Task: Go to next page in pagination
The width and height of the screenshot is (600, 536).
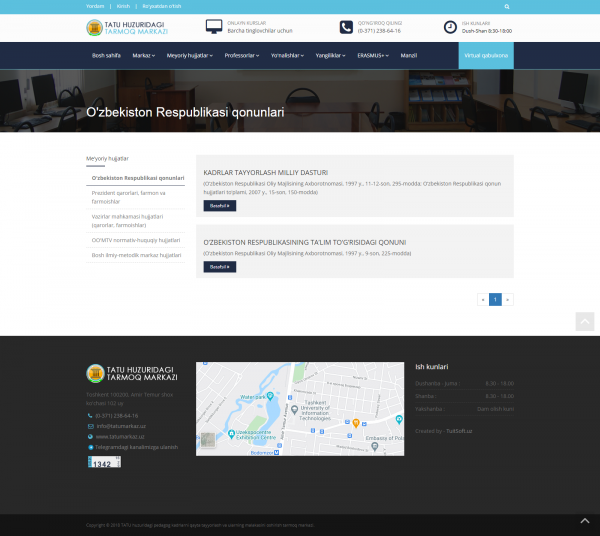Action: point(507,299)
